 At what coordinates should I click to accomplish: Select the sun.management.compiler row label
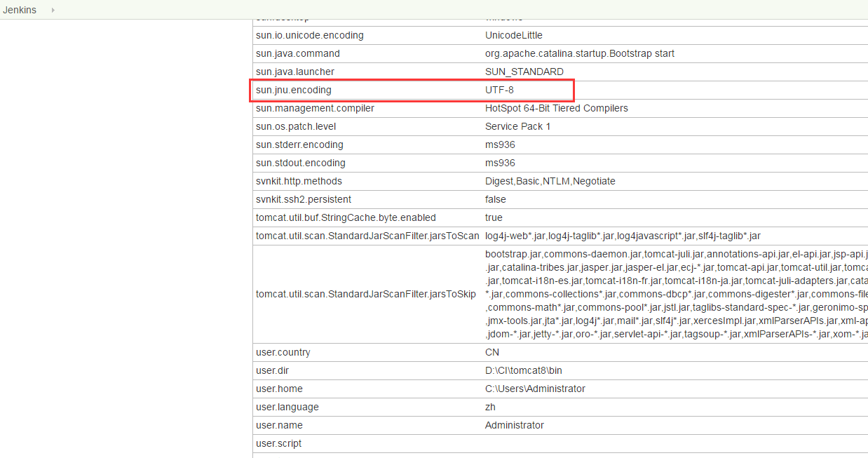coord(315,108)
